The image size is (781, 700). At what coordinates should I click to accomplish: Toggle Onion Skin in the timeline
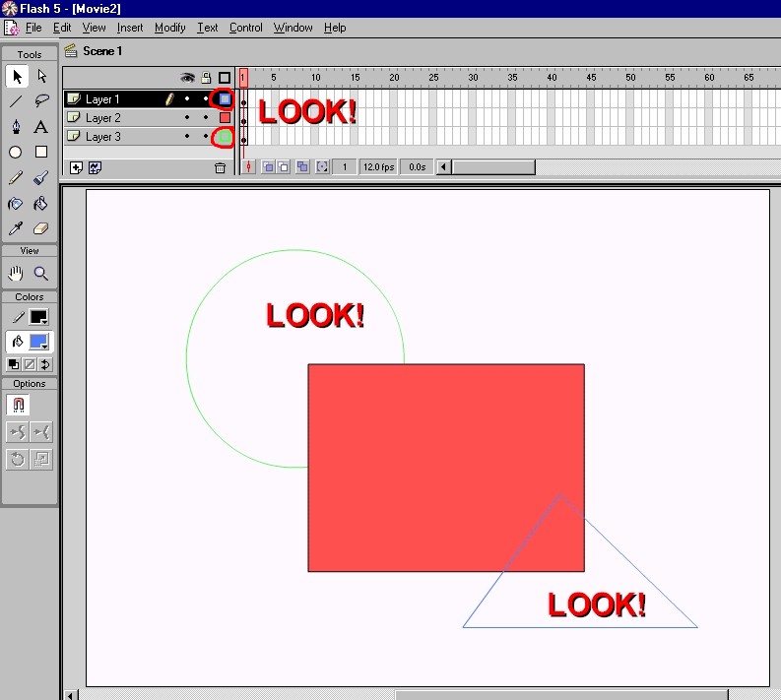(268, 167)
